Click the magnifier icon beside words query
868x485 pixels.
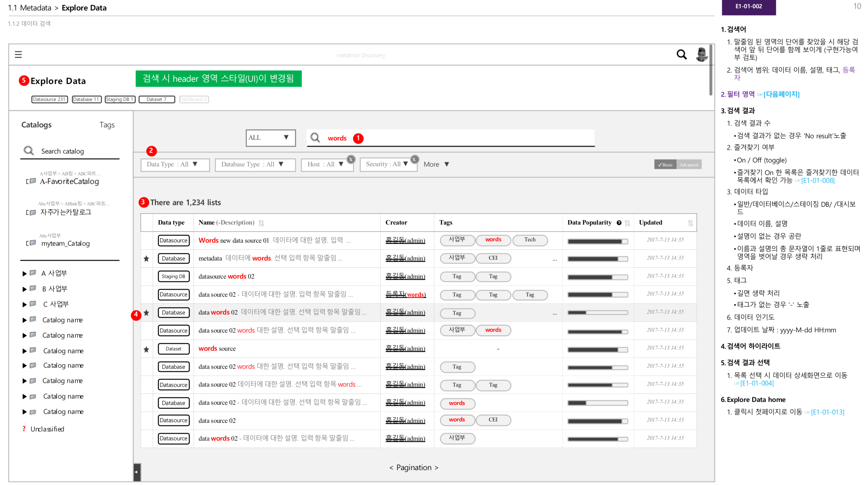coord(315,137)
